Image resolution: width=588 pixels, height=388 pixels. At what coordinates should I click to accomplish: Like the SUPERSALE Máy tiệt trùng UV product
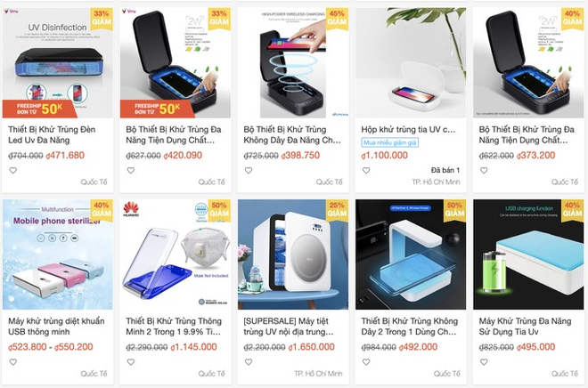click(249, 362)
